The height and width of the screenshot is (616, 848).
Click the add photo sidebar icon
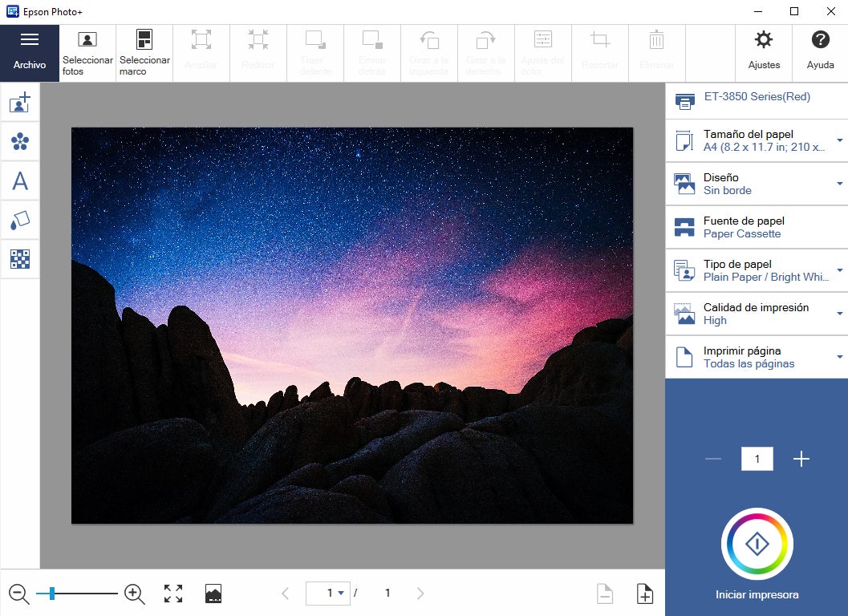[x=20, y=103]
